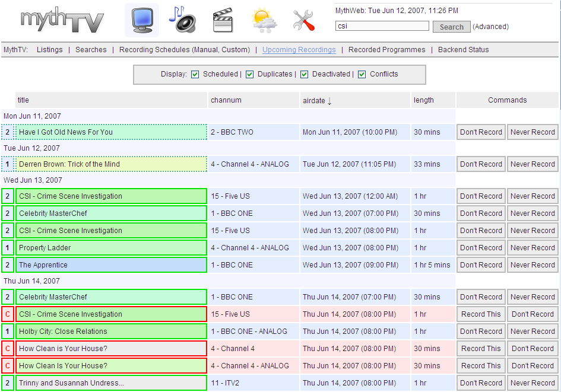Image resolution: width=561 pixels, height=392 pixels.
Task: Click the Search button
Action: 452,27
